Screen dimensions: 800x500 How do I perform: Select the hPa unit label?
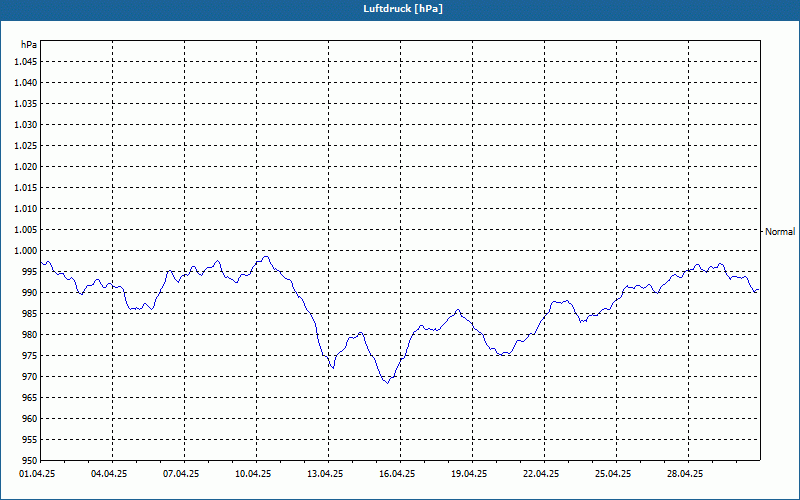29,45
